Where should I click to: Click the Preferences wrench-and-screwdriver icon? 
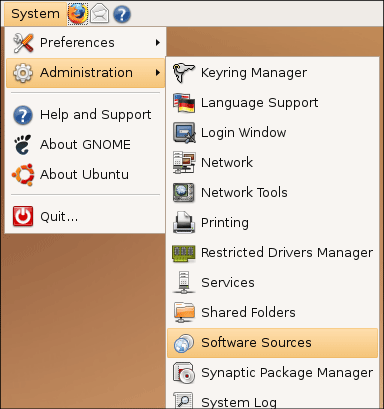(x=23, y=43)
